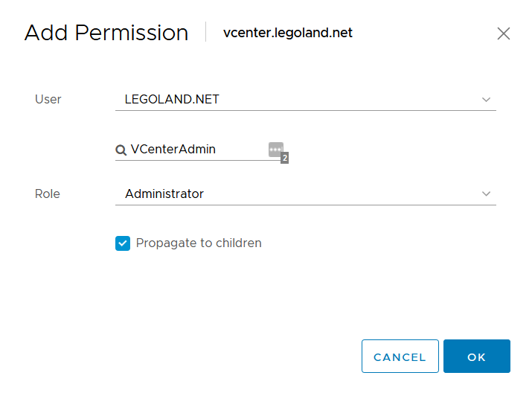Image resolution: width=532 pixels, height=393 pixels.
Task: Click the underline below the Administrator field
Action: click(x=305, y=205)
